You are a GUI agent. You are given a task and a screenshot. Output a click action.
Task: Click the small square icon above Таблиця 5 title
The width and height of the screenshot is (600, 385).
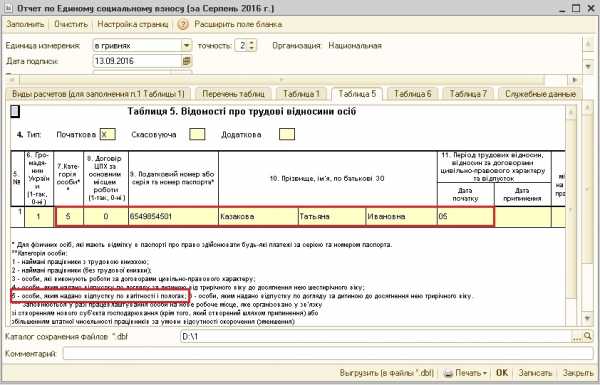click(x=15, y=111)
